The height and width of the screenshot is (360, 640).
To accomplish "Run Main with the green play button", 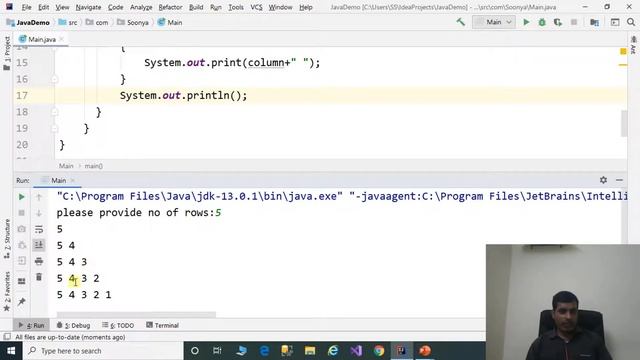I will pyautogui.click(x=526, y=22).
